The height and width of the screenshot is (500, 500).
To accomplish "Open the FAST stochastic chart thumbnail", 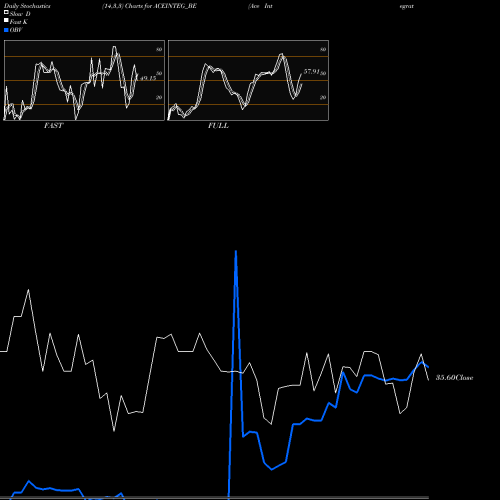I will point(84,80).
